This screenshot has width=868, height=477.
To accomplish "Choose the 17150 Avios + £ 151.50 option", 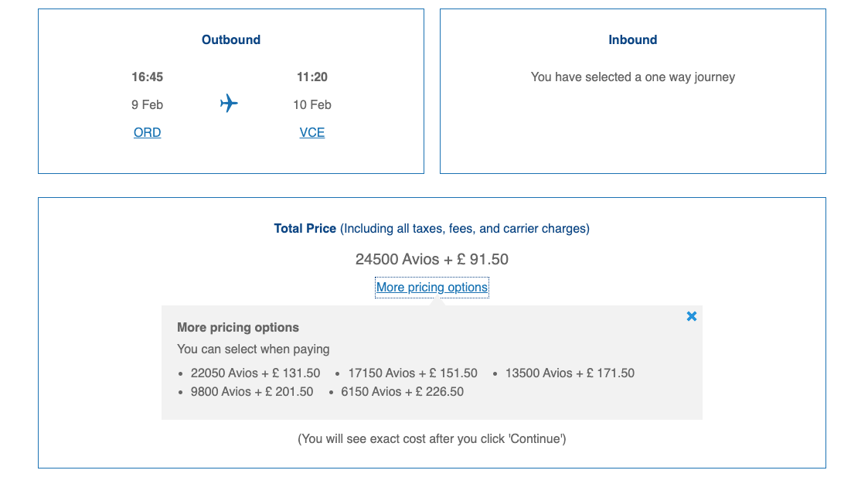I will coord(413,373).
